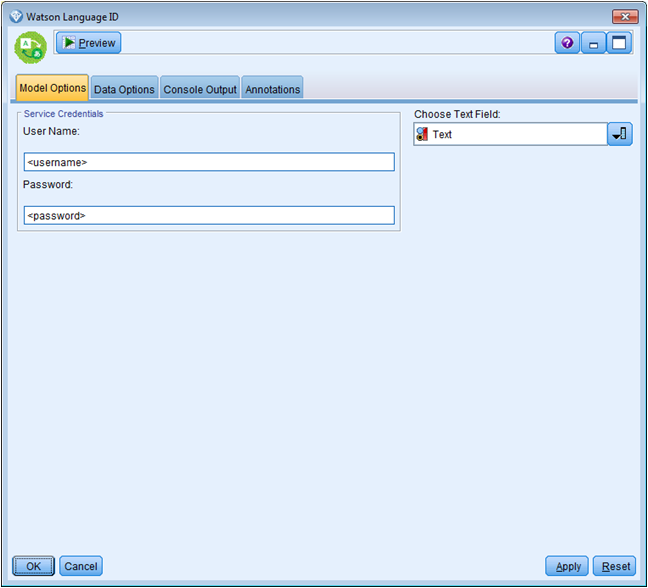Click the Text field selector box
The width and height of the screenshot is (648, 588).
pyautogui.click(x=510, y=134)
